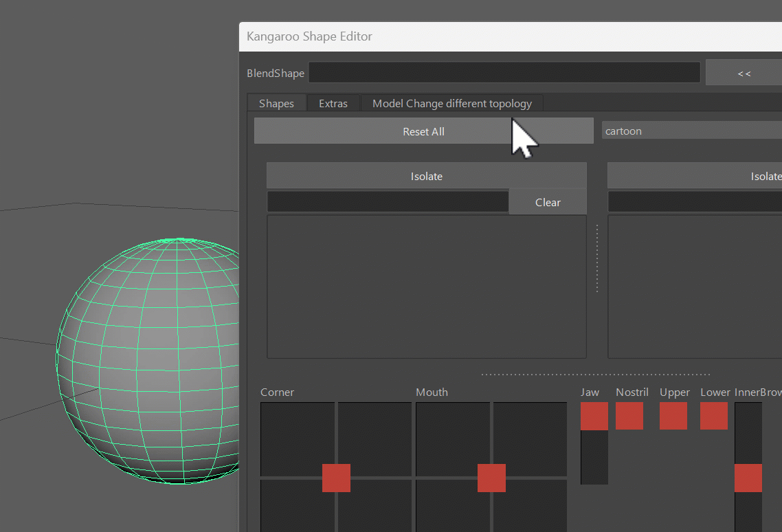The width and height of the screenshot is (782, 532).
Task: Click the right filter text field
Action: [695, 202]
